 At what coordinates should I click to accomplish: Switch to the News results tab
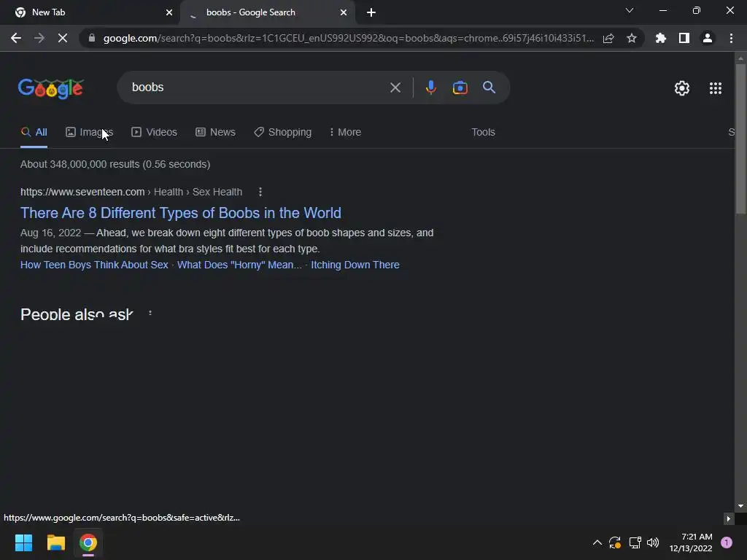click(x=216, y=133)
